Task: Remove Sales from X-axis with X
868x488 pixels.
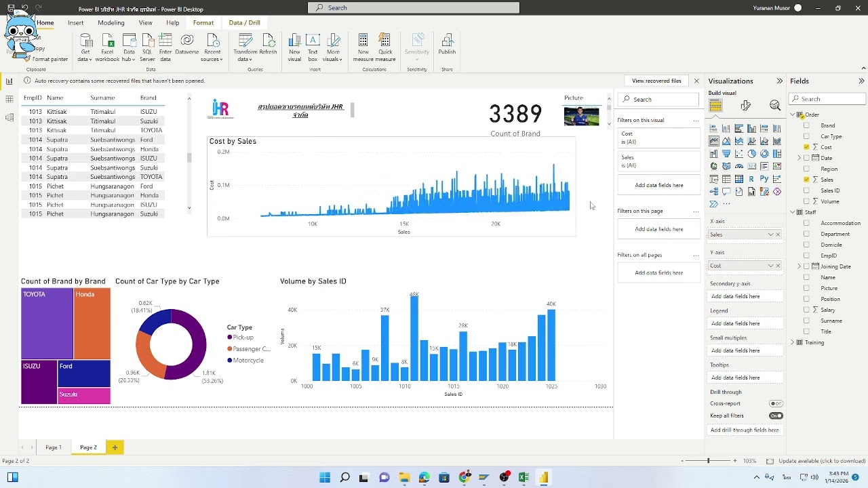Action: click(x=778, y=235)
